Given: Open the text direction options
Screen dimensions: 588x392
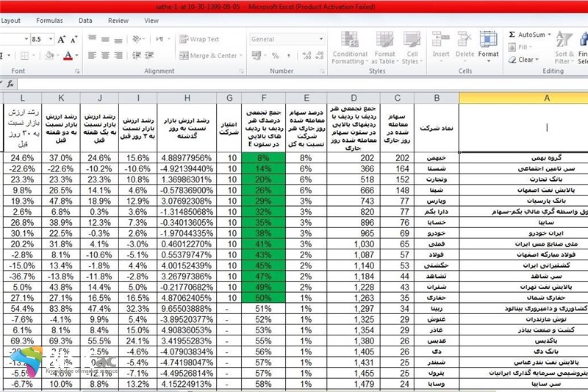Looking at the screenshot, I should [162, 39].
